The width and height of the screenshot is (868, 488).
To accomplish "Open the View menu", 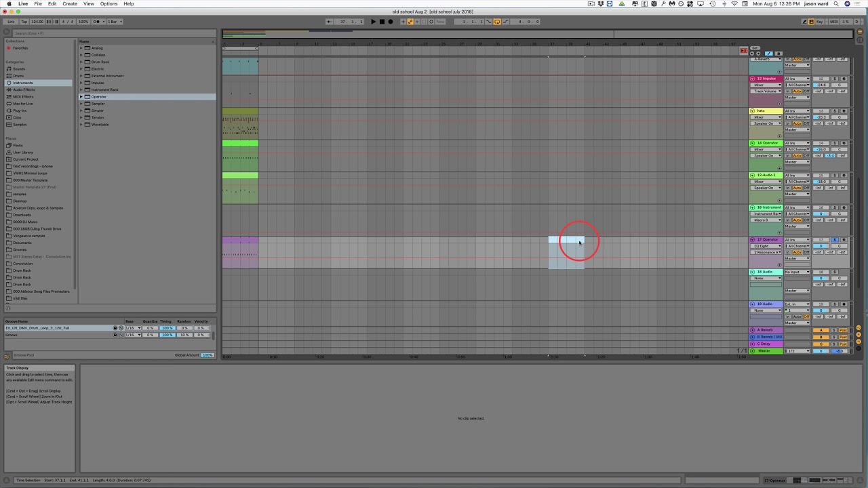I will click(89, 4).
